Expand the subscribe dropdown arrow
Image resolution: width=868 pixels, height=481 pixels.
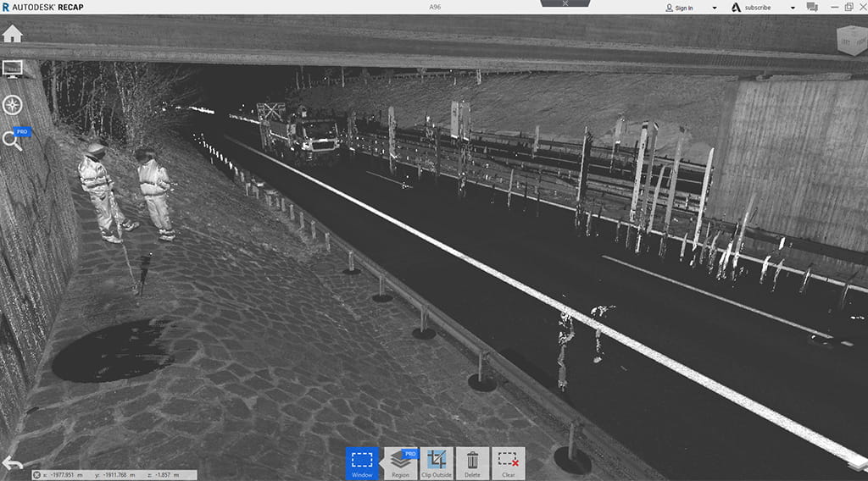(x=793, y=8)
